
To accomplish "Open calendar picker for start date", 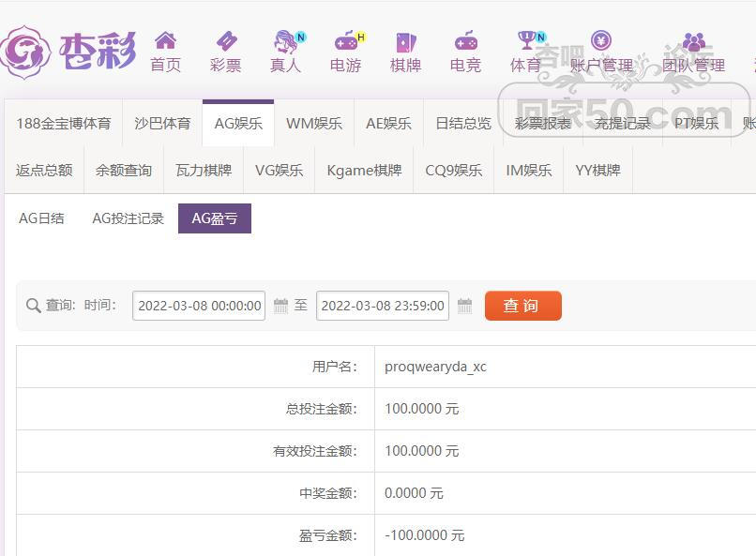I will 280,306.
